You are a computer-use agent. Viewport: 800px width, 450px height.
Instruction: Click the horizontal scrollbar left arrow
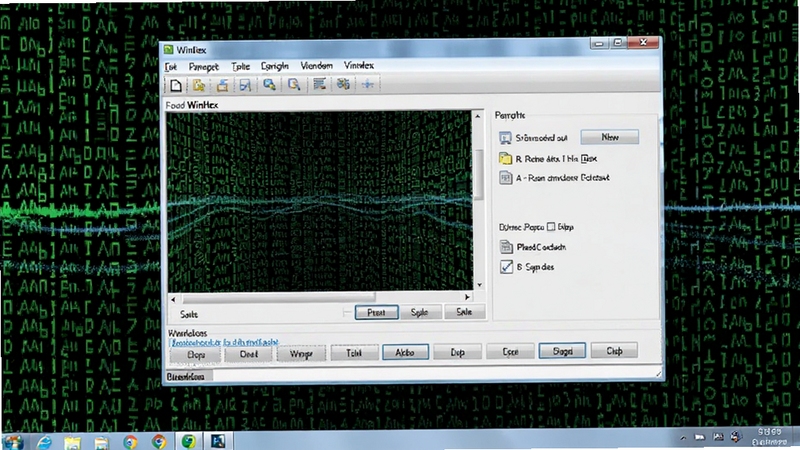[173, 299]
